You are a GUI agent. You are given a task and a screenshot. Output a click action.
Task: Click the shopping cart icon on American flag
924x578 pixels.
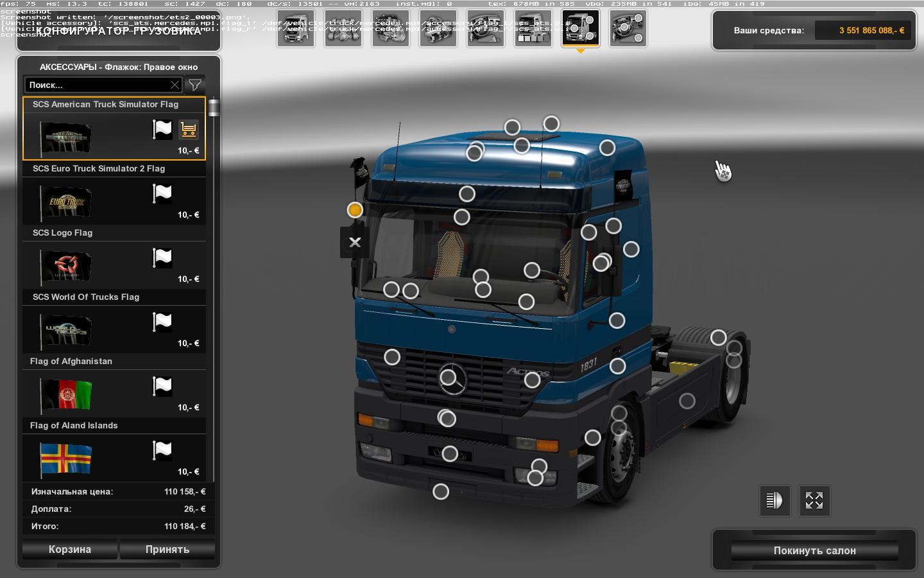[189, 130]
